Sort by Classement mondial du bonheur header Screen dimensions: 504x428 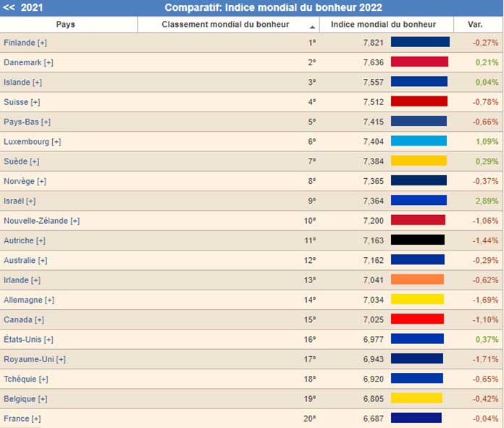(225, 25)
